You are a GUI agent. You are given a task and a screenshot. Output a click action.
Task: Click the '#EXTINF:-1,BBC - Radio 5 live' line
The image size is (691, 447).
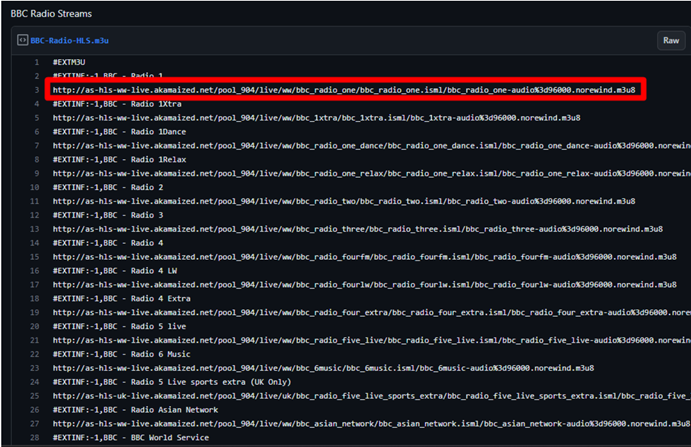(119, 326)
